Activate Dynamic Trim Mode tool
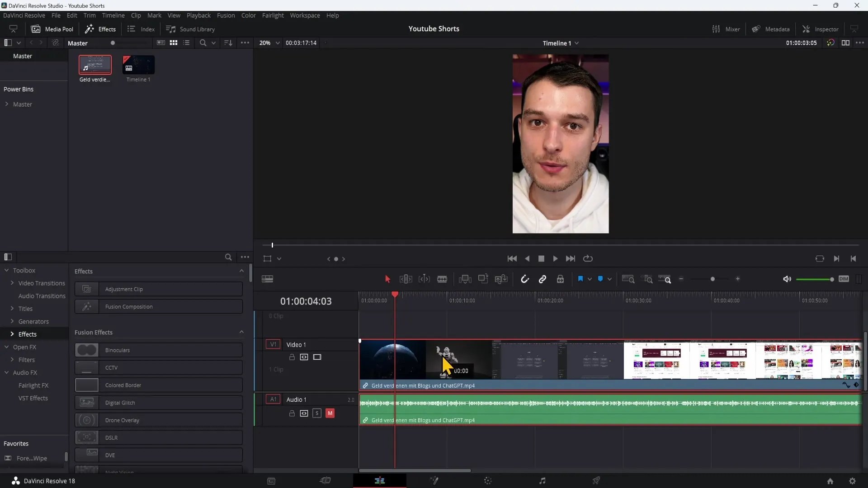868x488 pixels. tap(424, 279)
